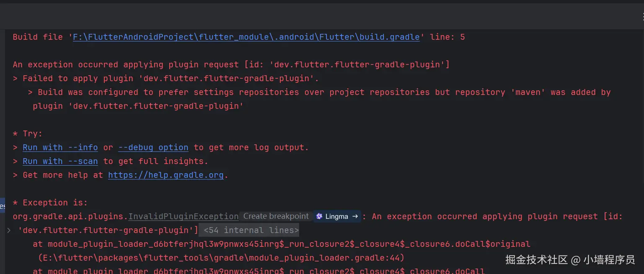Open the https://help.gradle.org link
This screenshot has width=644, height=274.
pyautogui.click(x=166, y=175)
